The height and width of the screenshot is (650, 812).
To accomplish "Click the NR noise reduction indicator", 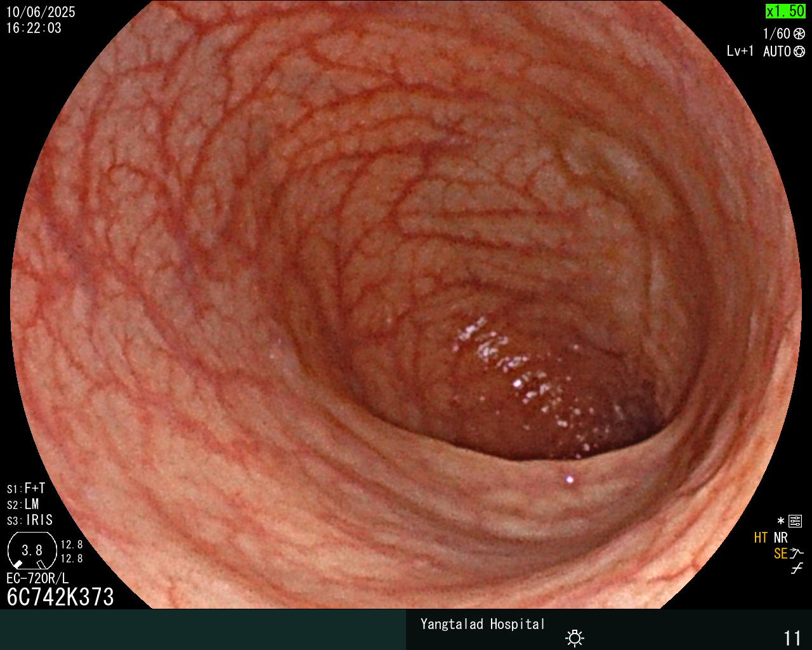I will [x=781, y=538].
